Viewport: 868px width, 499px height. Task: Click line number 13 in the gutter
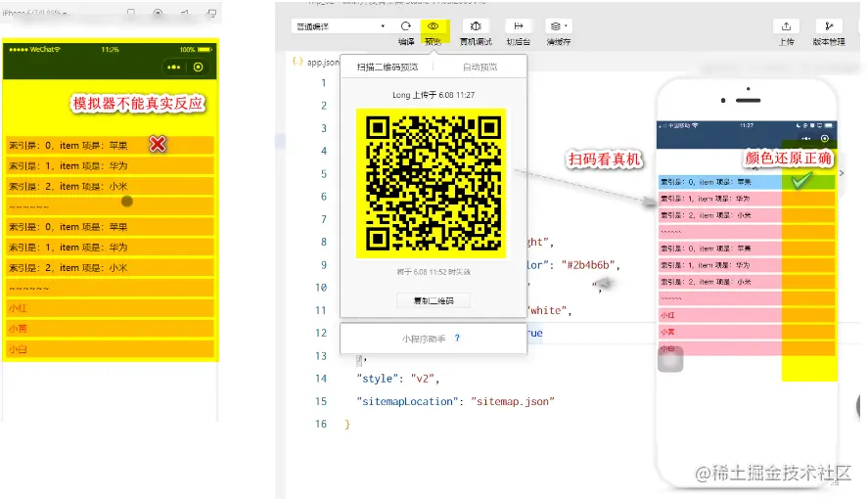321,356
